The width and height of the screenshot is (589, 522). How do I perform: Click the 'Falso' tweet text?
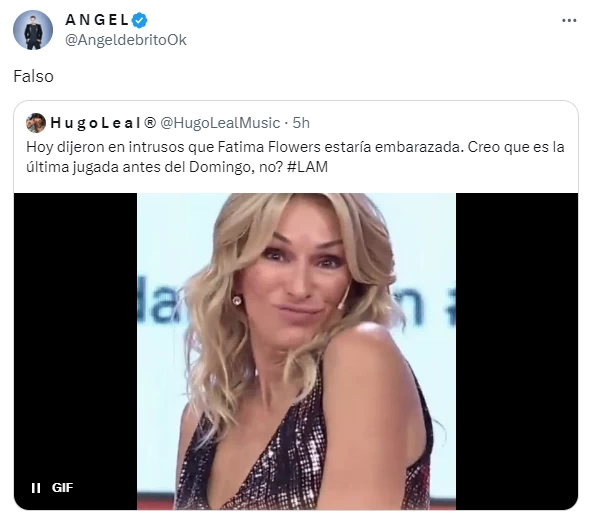point(33,76)
